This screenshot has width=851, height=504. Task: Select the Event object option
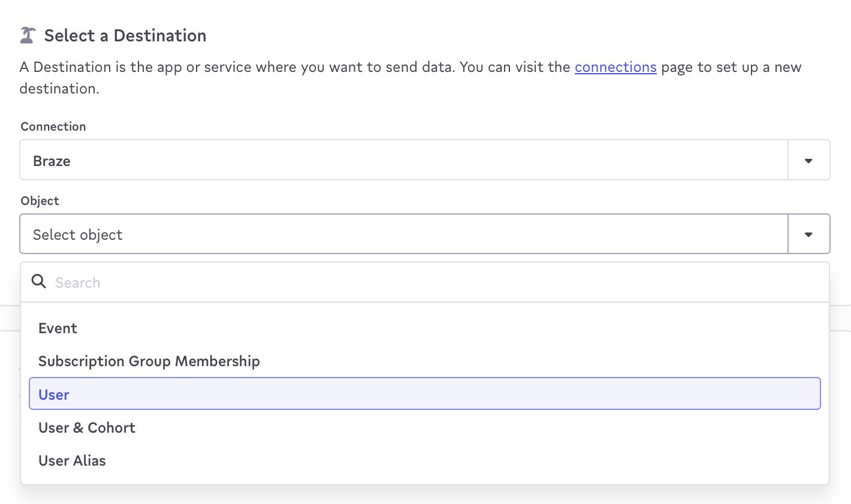(x=58, y=328)
